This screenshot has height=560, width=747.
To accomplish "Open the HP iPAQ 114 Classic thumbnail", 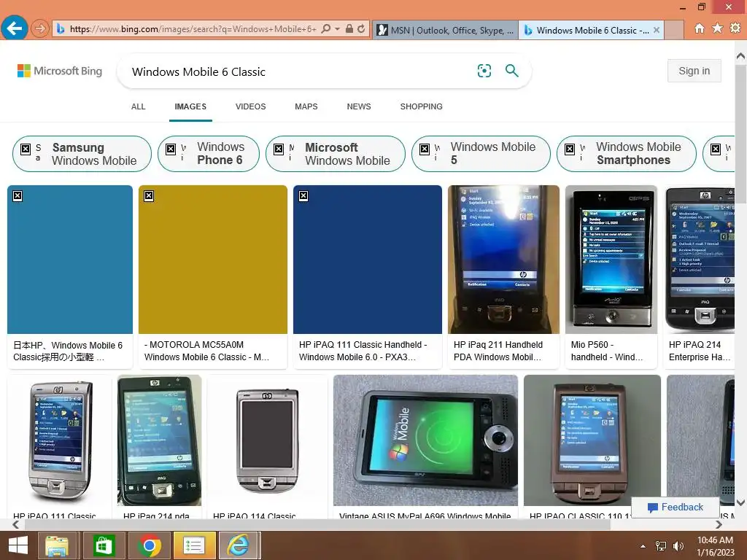I will (x=267, y=440).
